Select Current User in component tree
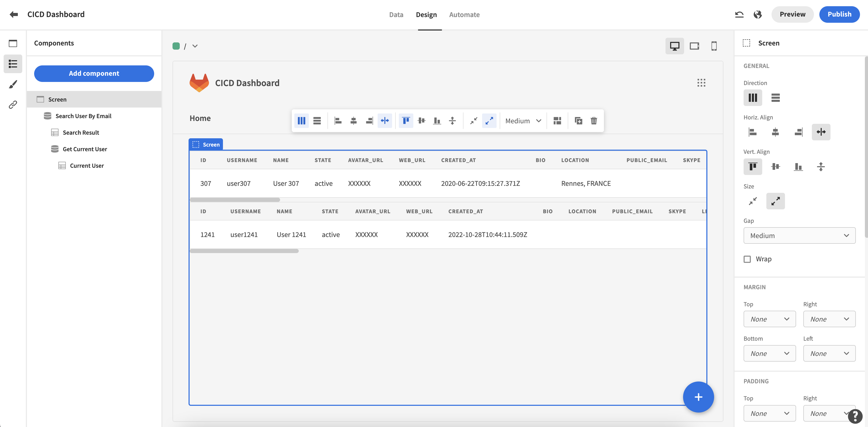Viewport: 868px width, 427px height. (87, 166)
